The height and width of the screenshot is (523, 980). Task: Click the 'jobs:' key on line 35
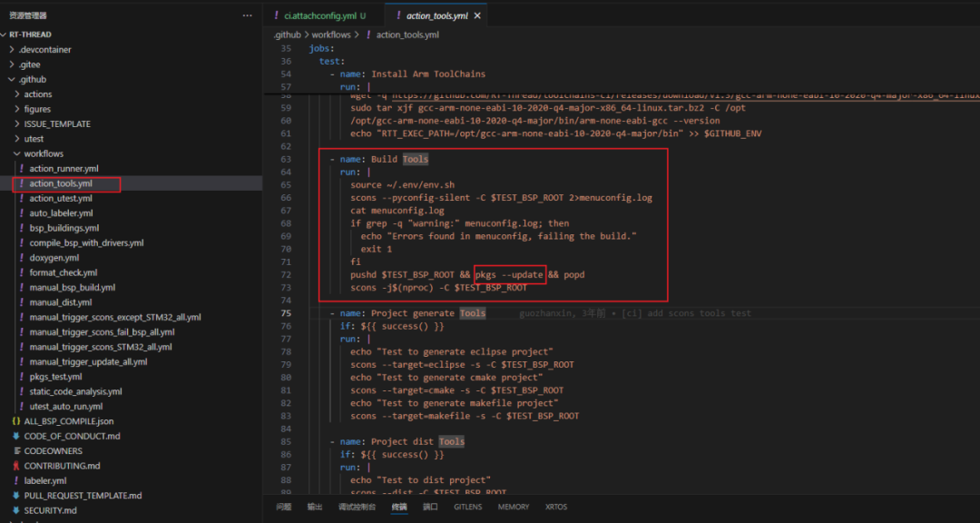tap(322, 48)
